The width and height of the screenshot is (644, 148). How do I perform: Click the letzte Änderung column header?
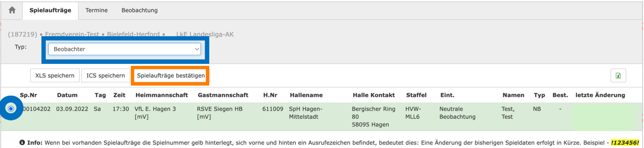pyautogui.click(x=600, y=95)
